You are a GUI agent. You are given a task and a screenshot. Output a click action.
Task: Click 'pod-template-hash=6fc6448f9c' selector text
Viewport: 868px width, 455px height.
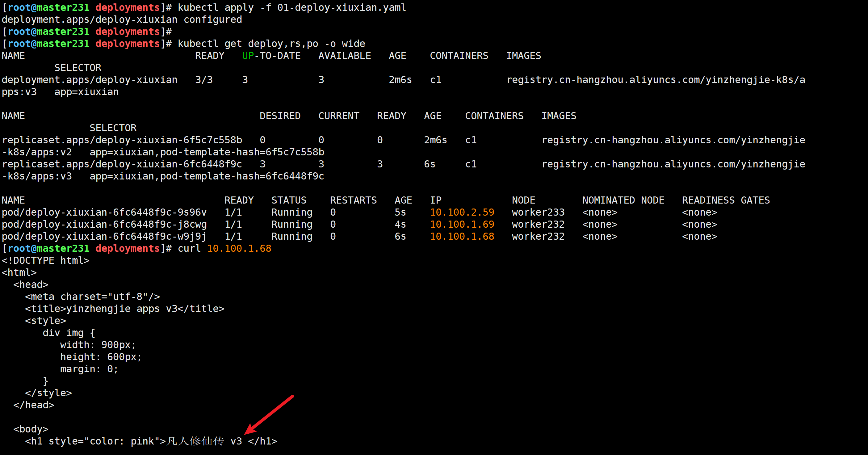[242, 176]
